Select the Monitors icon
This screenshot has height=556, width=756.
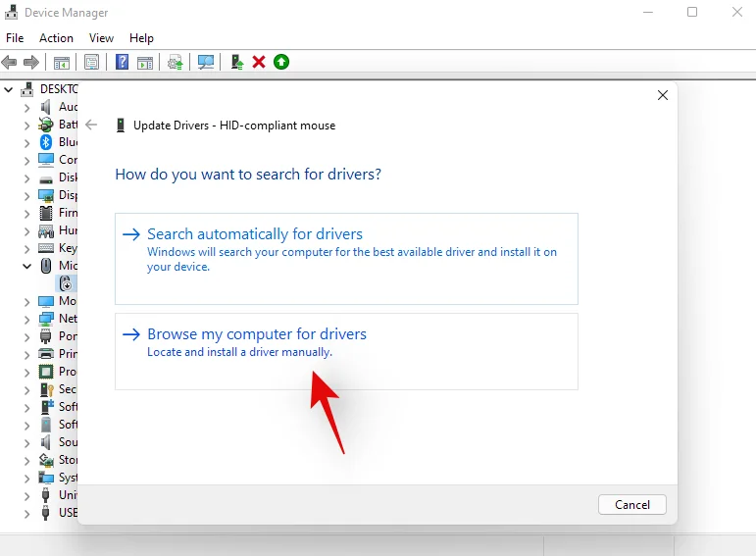(x=46, y=301)
